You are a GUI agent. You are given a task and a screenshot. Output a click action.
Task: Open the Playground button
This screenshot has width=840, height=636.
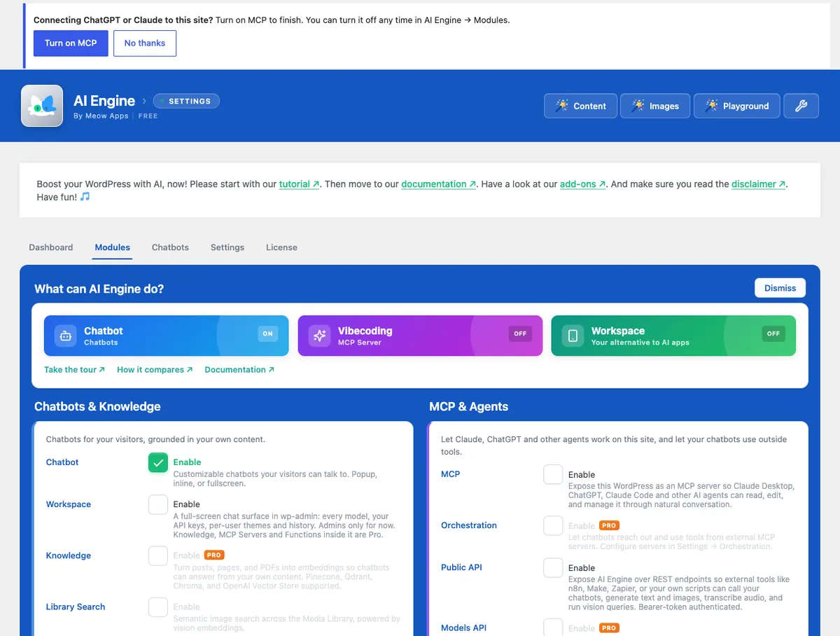pos(737,106)
